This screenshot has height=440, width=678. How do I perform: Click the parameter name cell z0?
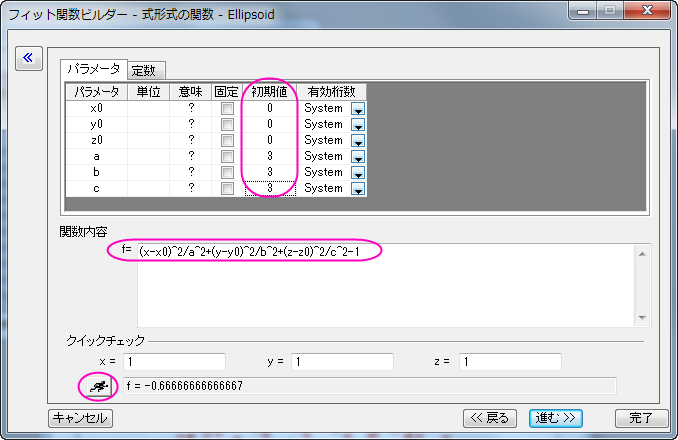(x=96, y=140)
